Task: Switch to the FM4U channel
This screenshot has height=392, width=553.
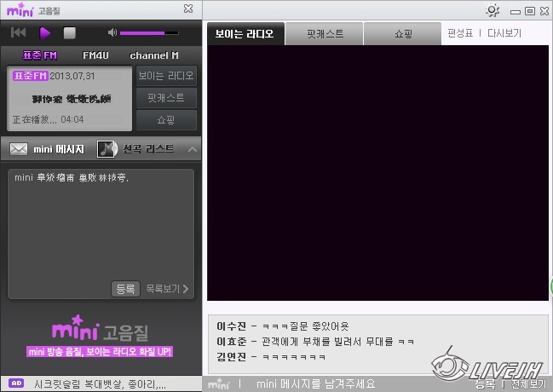Action: pos(95,55)
